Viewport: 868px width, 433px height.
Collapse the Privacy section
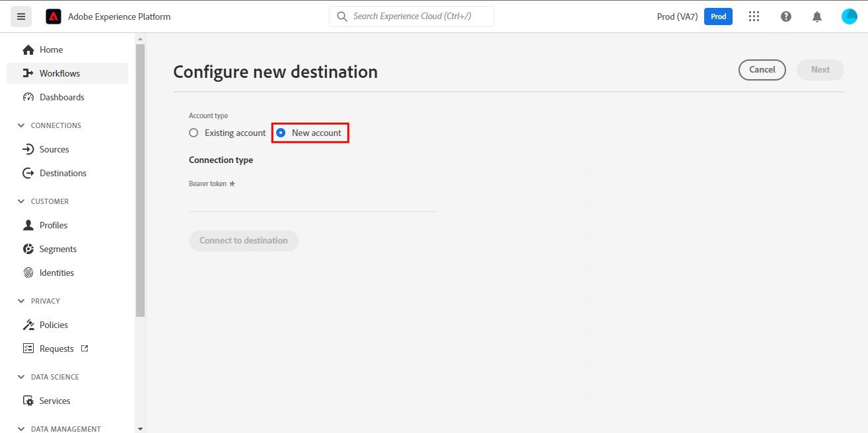click(x=20, y=301)
